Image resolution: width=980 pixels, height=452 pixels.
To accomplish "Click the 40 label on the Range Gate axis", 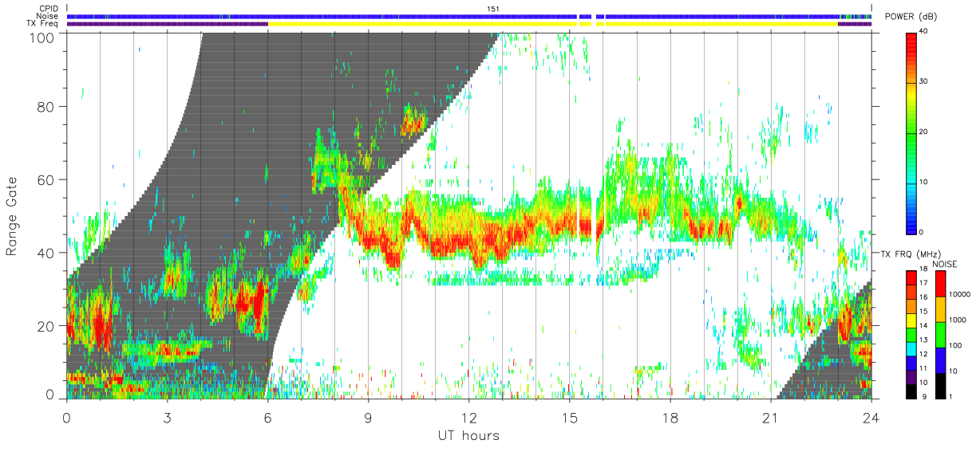I will pyautogui.click(x=46, y=253).
